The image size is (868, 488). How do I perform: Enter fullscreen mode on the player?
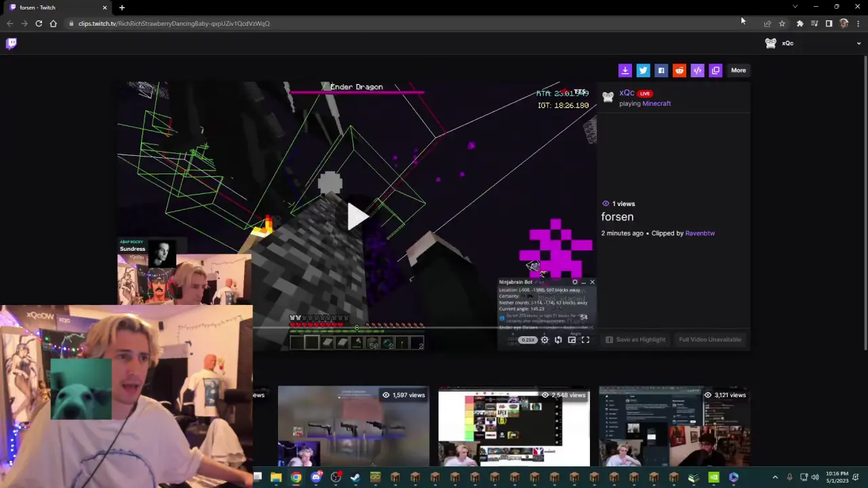(585, 340)
